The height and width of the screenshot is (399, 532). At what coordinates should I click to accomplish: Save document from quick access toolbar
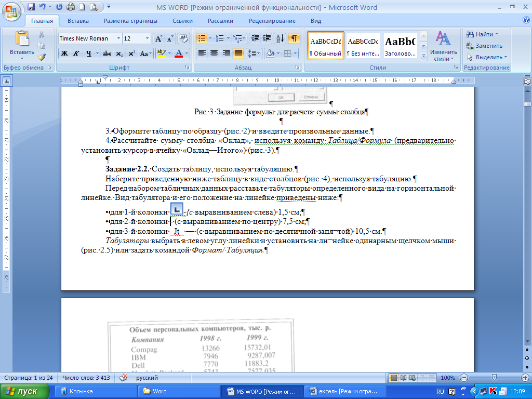pyautogui.click(x=31, y=7)
